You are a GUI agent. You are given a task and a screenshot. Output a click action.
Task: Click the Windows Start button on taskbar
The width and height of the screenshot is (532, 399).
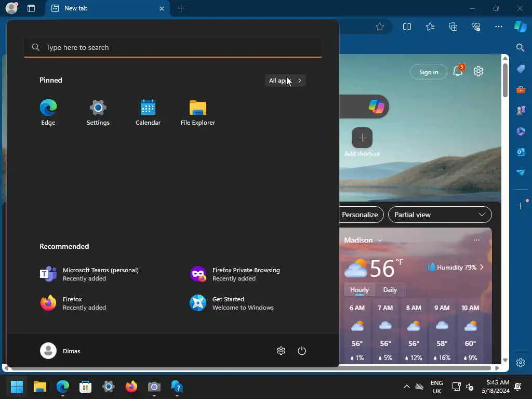coord(17,387)
